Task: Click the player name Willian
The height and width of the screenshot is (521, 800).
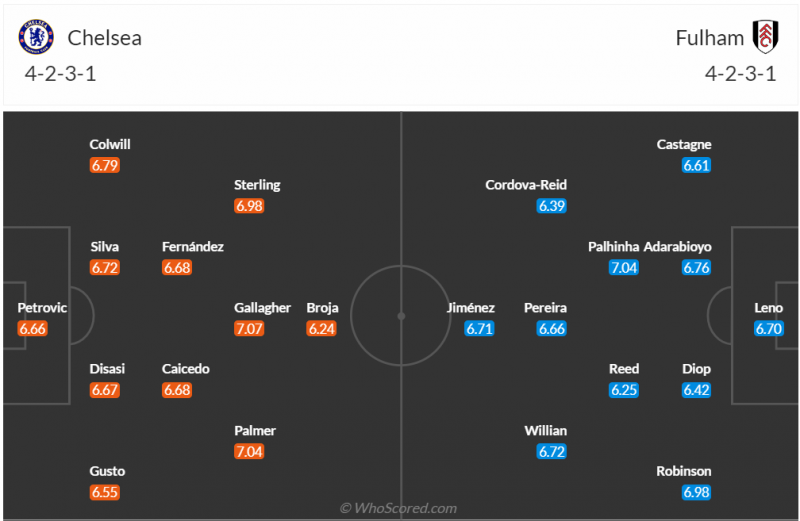Action: pos(546,431)
